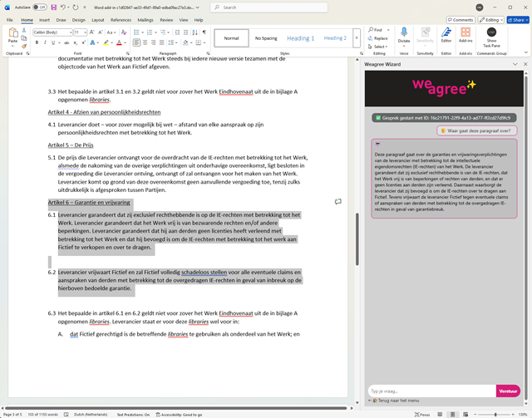Open the Editing mode dropdown

pos(491,20)
